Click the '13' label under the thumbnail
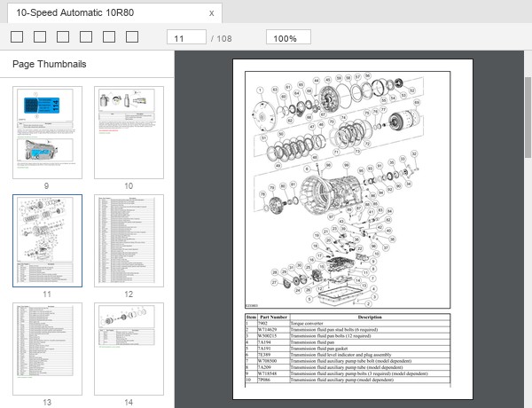Screen dimensions: 532x408 pos(47,403)
